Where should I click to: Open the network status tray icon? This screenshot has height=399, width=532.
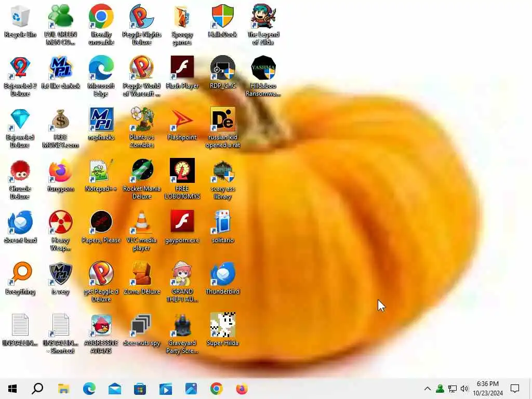(x=453, y=389)
